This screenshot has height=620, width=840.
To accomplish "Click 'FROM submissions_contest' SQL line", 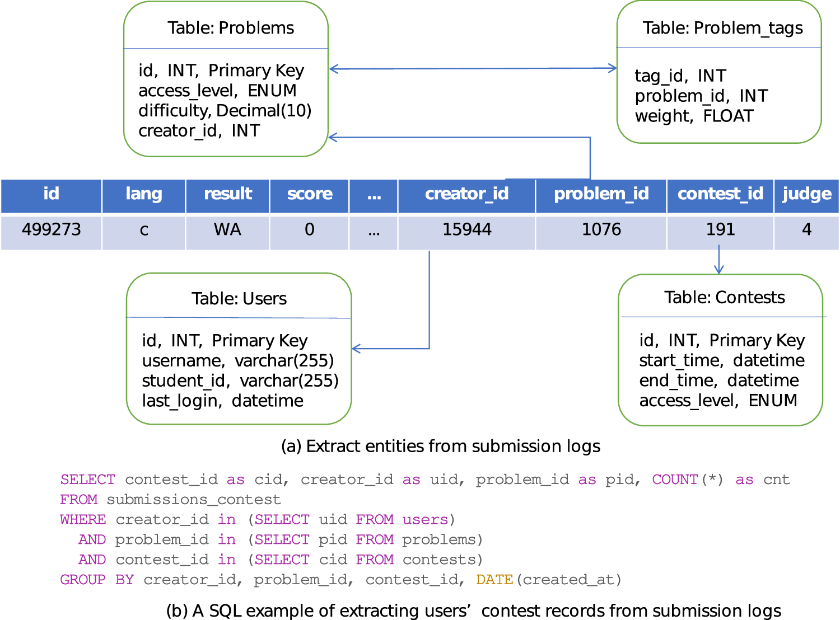I will click(x=170, y=500).
